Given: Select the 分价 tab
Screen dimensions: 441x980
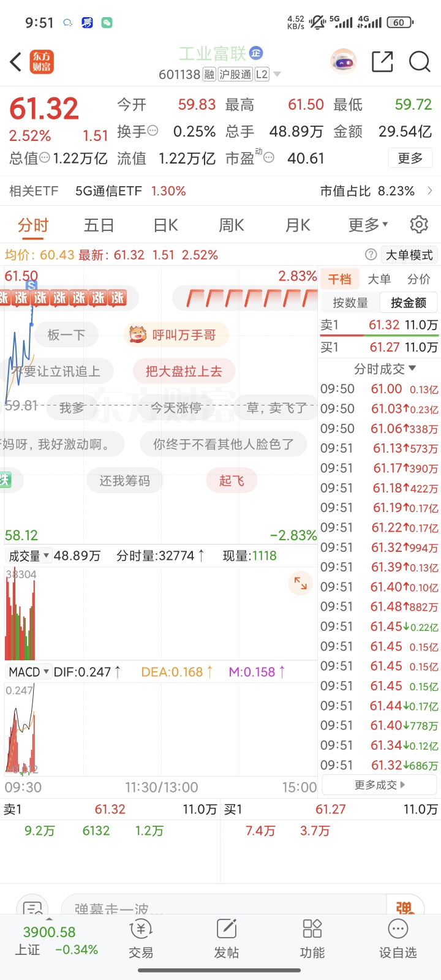Looking at the screenshot, I should click(x=419, y=279).
